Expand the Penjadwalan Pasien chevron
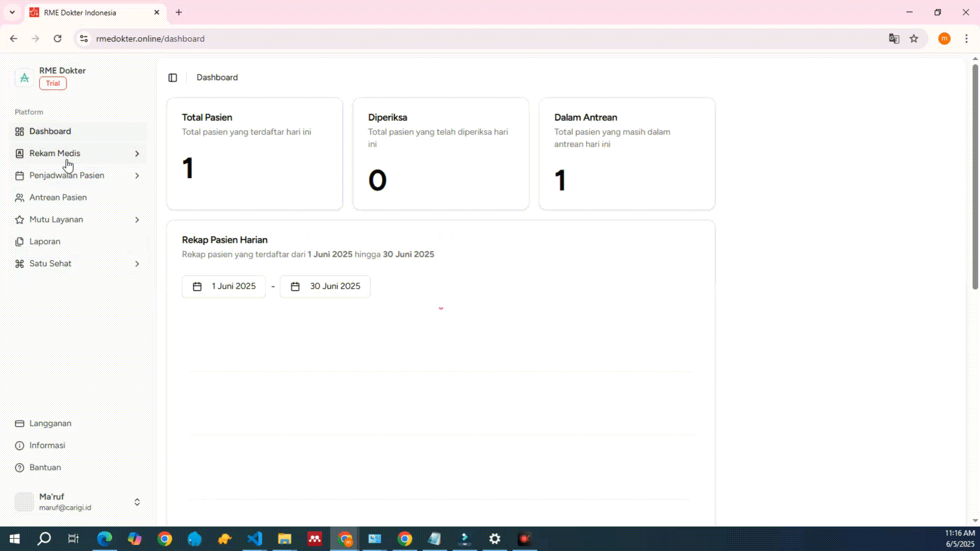980x551 pixels. 137,176
